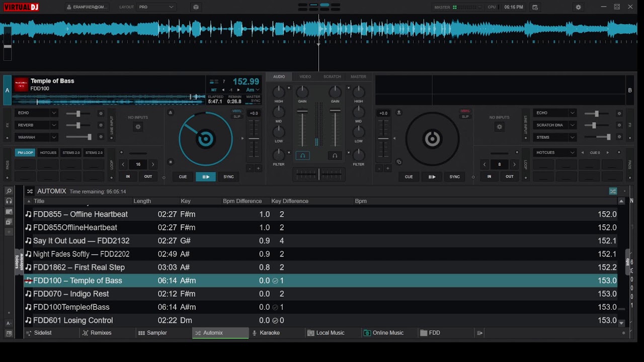Toggle deck A SLIP mode
The width and height of the screenshot is (644, 362).
click(237, 117)
